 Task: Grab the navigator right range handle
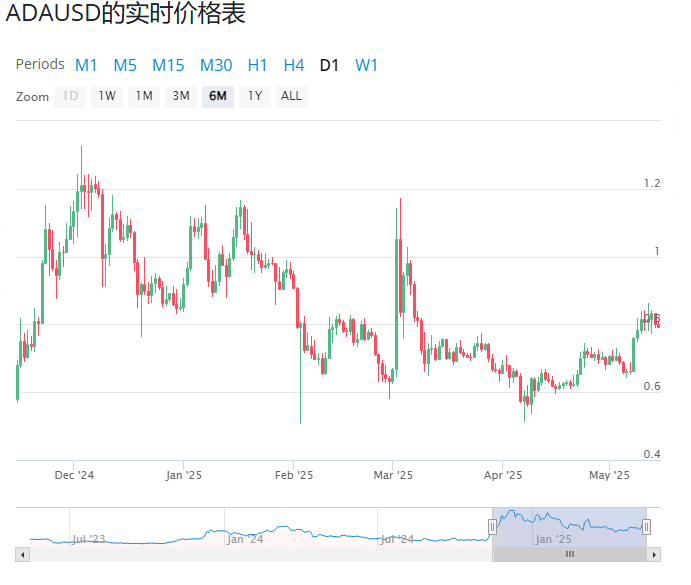(x=647, y=526)
